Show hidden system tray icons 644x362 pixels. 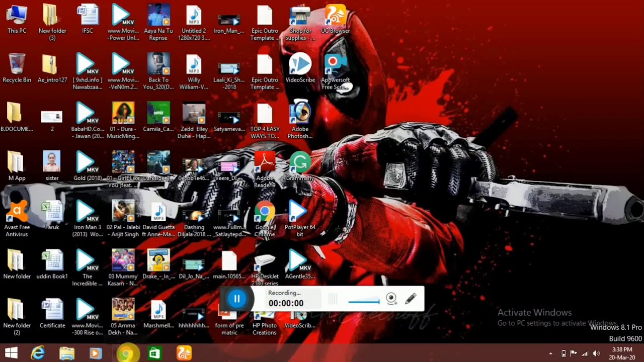pyautogui.click(x=550, y=353)
